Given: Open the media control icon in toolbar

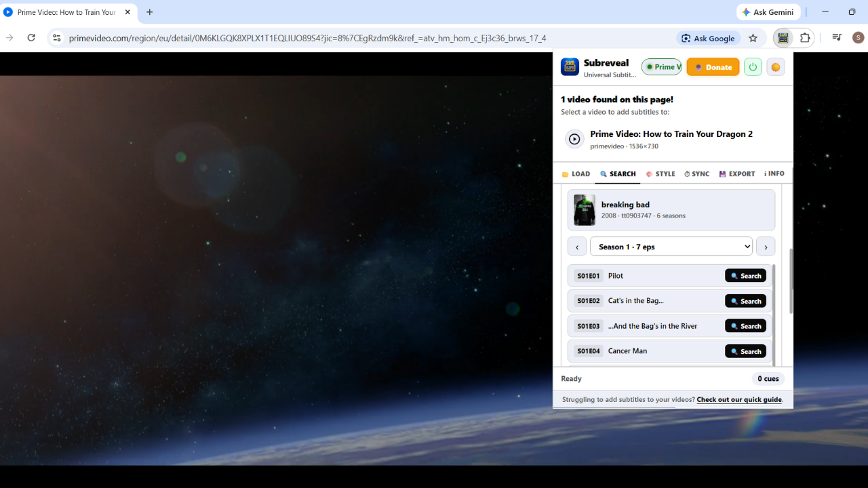Looking at the screenshot, I should click(837, 38).
